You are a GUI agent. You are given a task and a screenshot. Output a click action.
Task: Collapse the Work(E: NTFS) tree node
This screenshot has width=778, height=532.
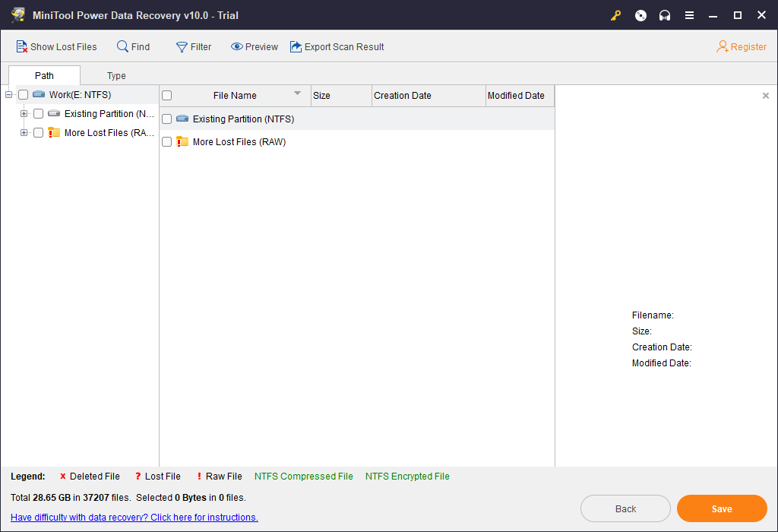[x=8, y=94]
